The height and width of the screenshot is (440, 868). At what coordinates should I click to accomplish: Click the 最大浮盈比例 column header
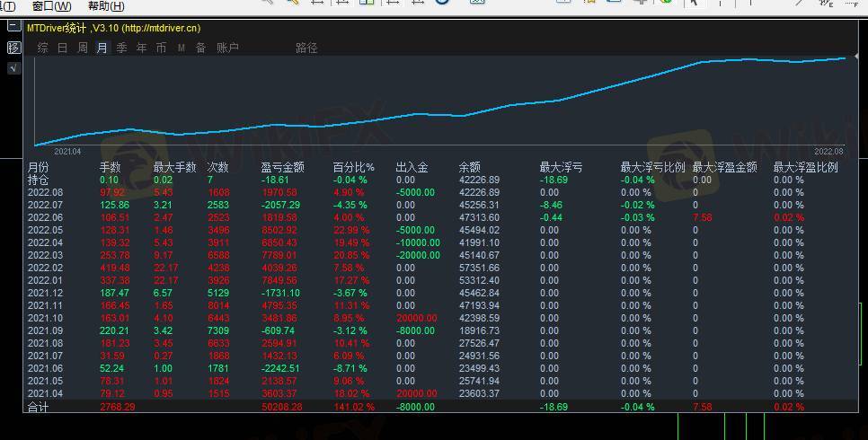805,167
